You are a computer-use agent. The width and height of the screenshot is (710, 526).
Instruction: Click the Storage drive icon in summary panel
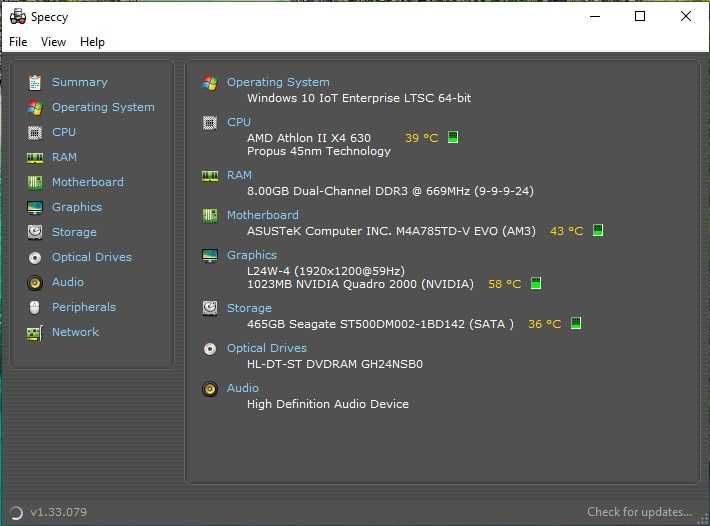click(x=210, y=308)
